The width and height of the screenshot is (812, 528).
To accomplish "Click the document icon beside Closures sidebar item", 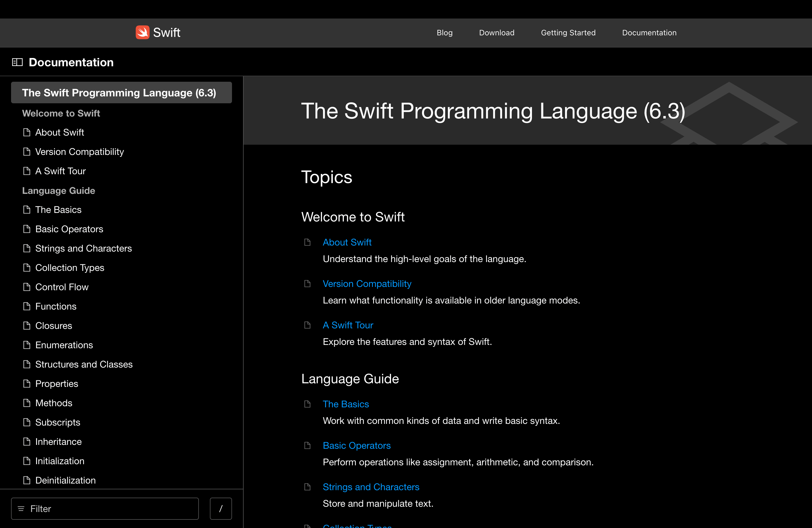I will 27,325.
